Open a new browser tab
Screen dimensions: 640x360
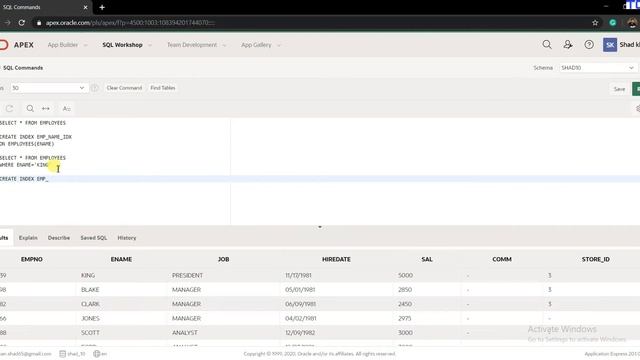coord(102,7)
